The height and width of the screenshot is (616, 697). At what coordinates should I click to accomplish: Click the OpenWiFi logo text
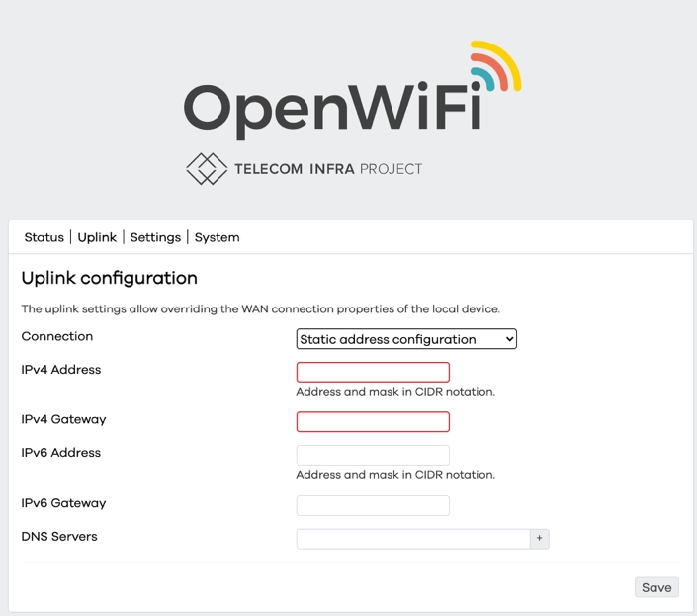pyautogui.click(x=331, y=108)
